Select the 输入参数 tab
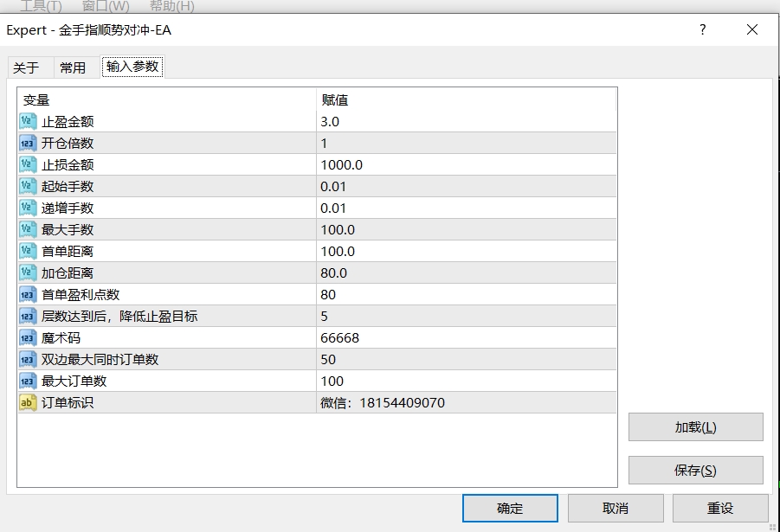Screen dimensions: 780x532 click(132, 67)
